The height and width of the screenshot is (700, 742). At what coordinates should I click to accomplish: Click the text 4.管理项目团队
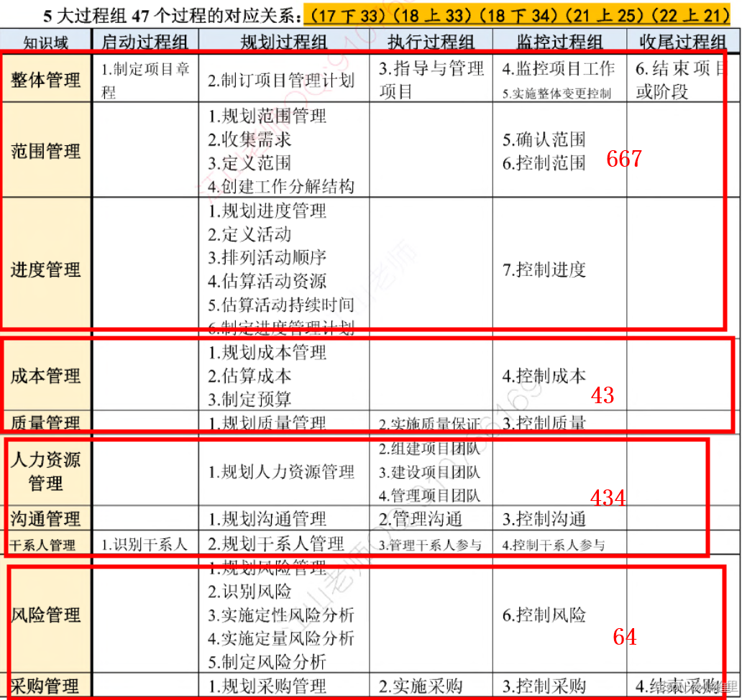430,496
